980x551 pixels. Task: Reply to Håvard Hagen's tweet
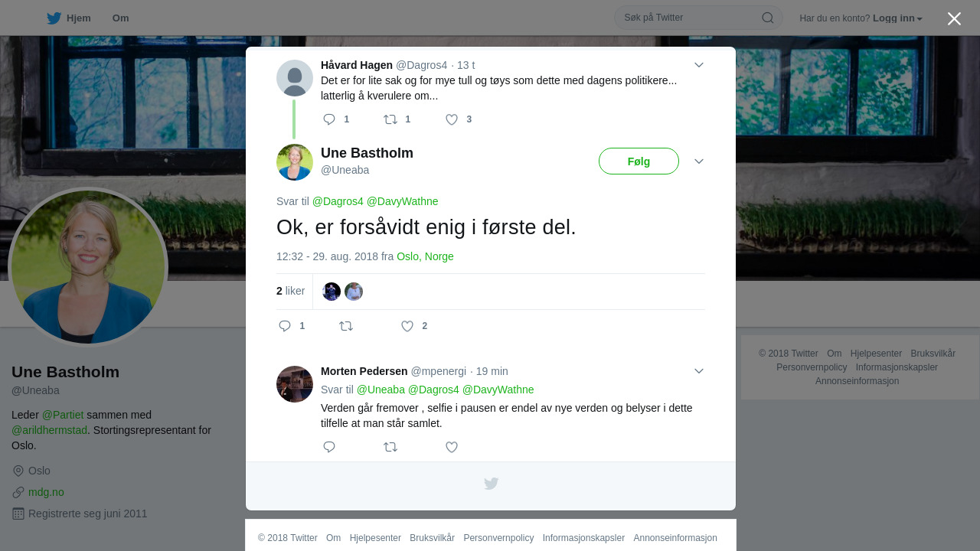329,119
